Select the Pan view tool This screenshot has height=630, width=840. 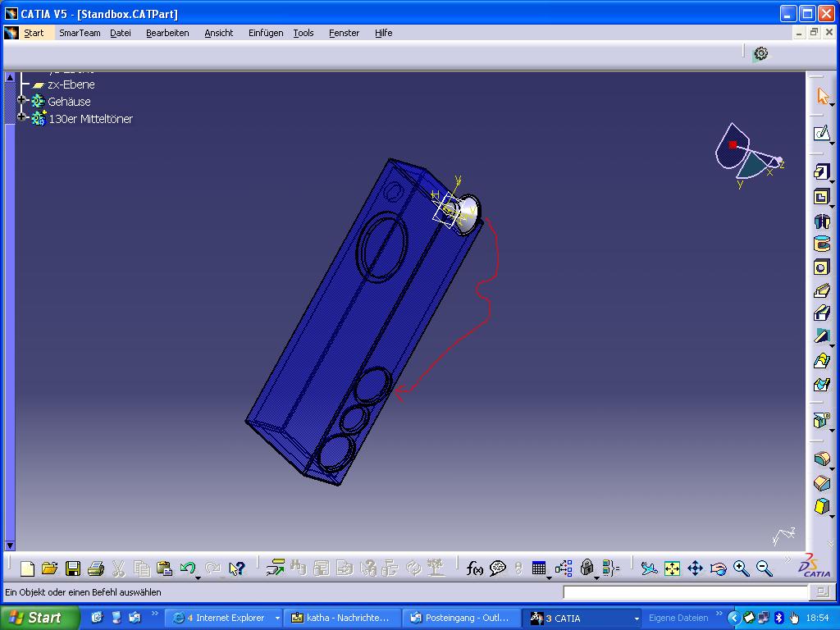tap(695, 568)
